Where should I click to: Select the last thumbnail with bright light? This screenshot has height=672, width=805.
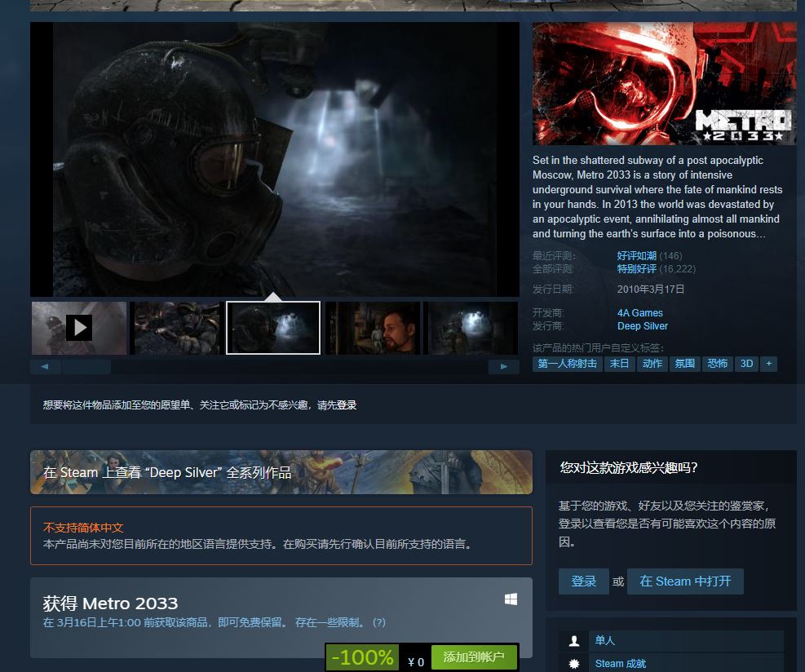click(x=472, y=328)
